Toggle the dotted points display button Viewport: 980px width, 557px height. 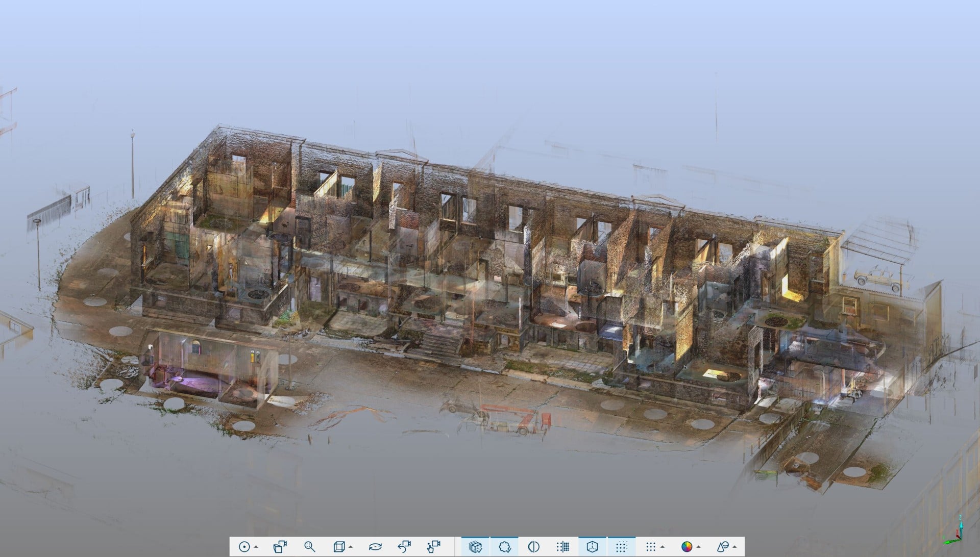point(621,547)
